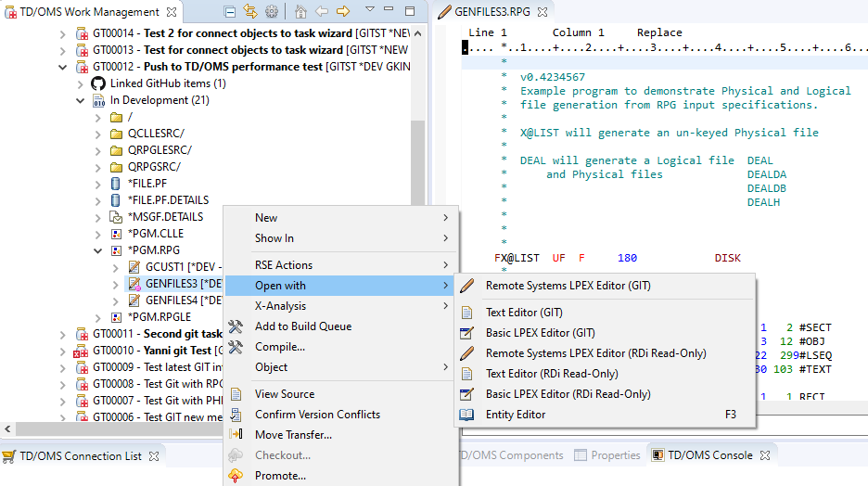Expand the QRPGLESRC/ folder node

tap(98, 150)
